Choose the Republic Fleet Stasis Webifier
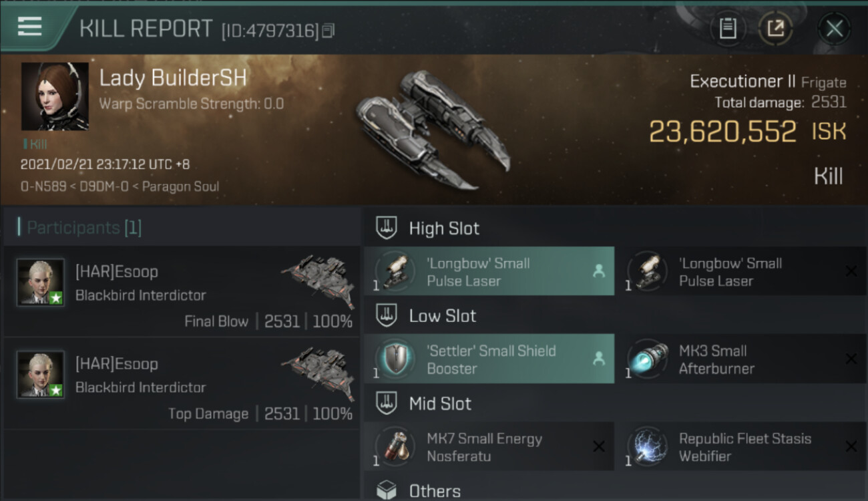The height and width of the screenshot is (501, 868). (x=740, y=448)
